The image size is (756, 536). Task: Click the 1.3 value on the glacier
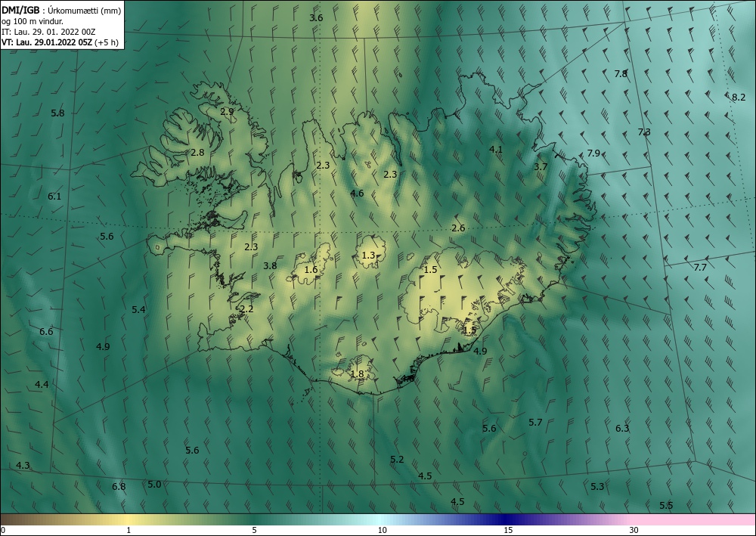(368, 255)
